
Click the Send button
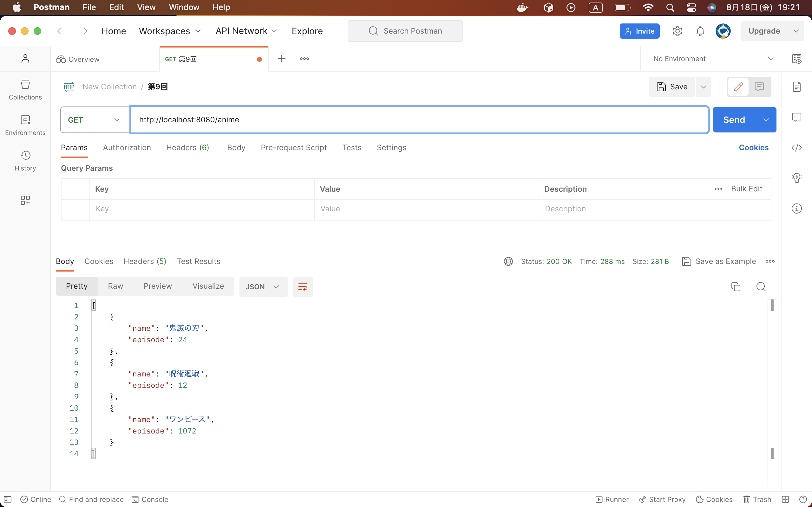point(734,120)
